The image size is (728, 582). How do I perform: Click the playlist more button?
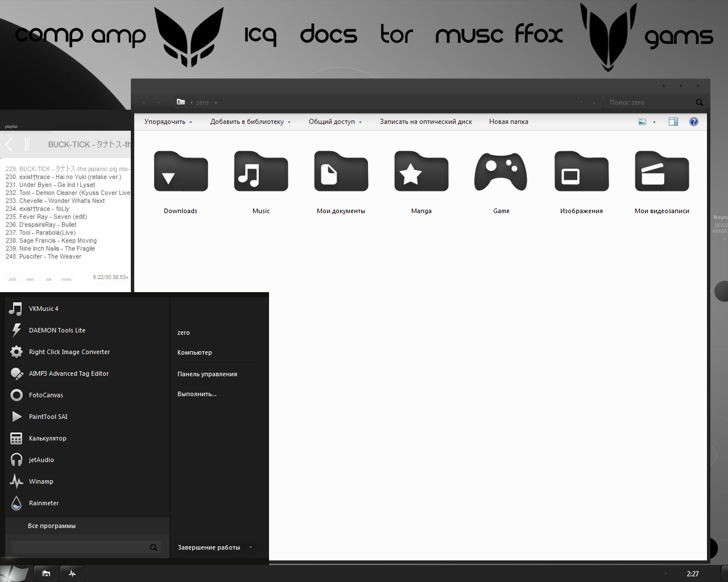pyautogui.click(x=67, y=279)
